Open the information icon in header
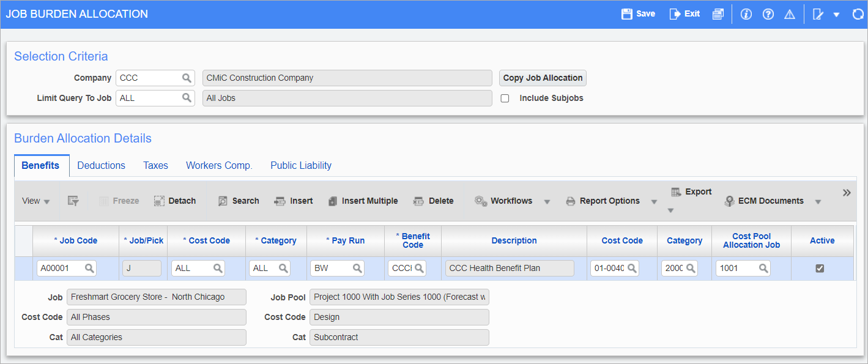The width and height of the screenshot is (868, 364). 746,13
